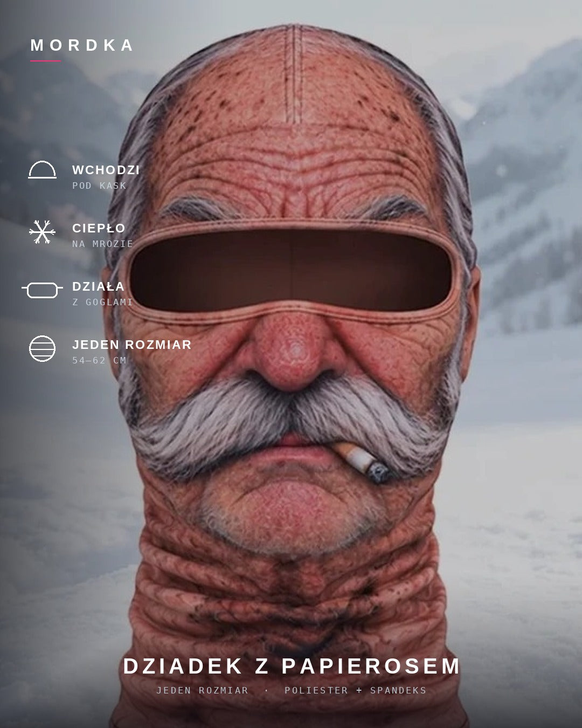
Task: Click the JEDEN ROZMIAR feature heading
Action: click(x=132, y=345)
